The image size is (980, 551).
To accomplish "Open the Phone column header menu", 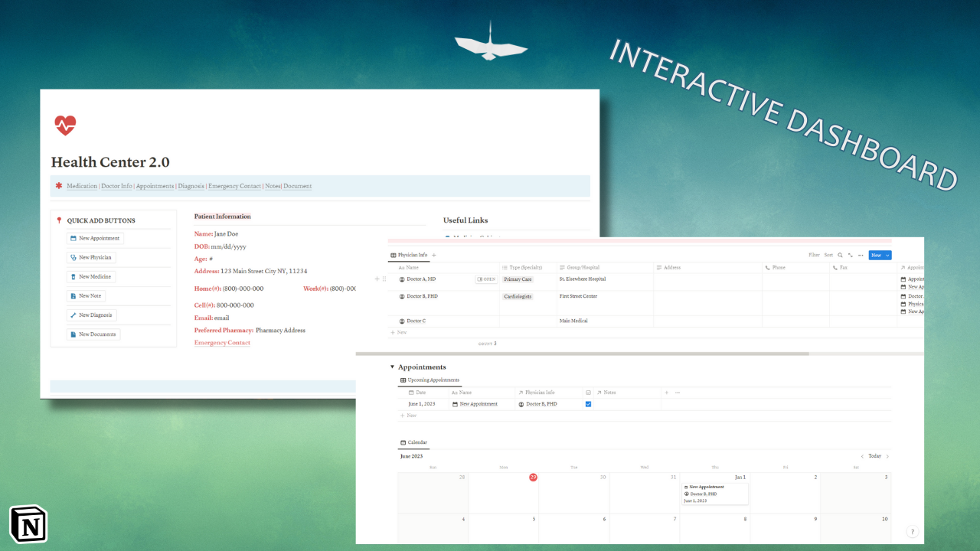I will (795, 268).
